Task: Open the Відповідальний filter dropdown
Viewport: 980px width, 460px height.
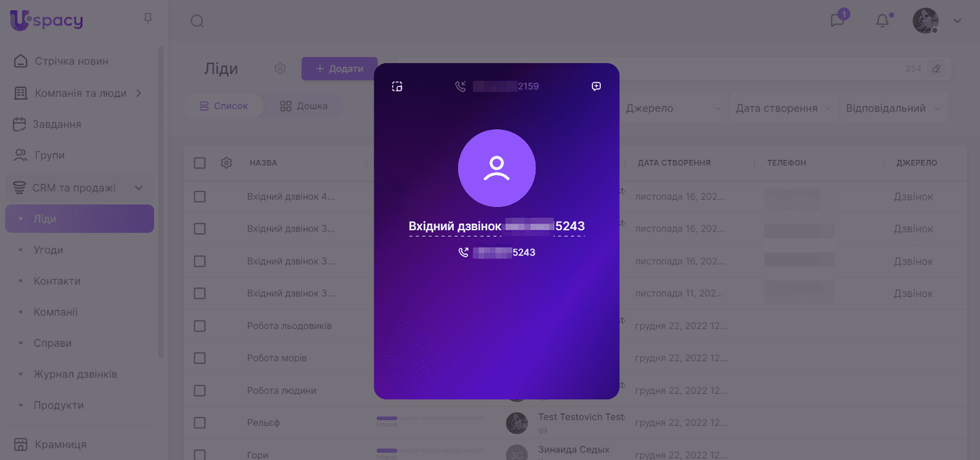Action: pyautogui.click(x=893, y=108)
